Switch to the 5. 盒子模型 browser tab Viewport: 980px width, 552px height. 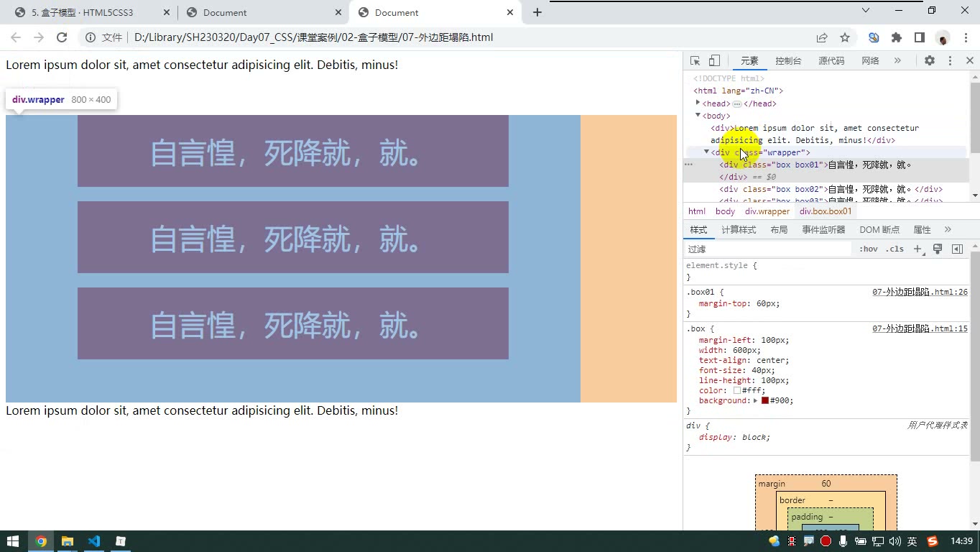[x=83, y=12]
